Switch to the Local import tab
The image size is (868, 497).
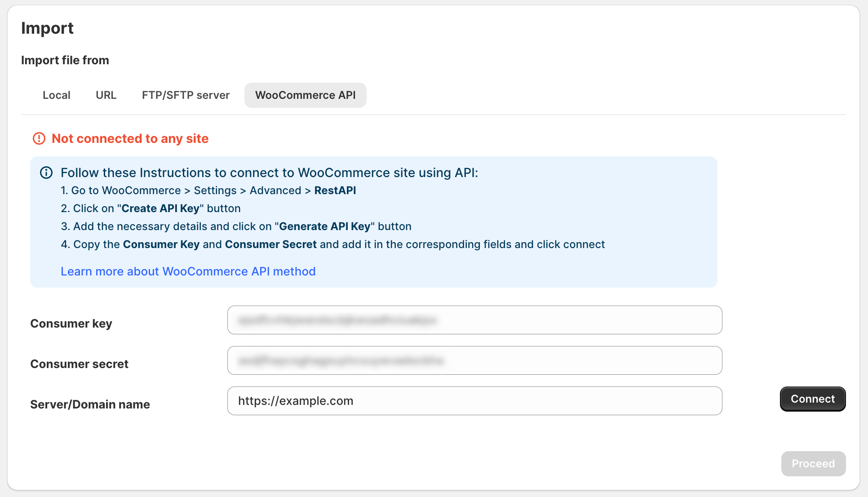57,95
